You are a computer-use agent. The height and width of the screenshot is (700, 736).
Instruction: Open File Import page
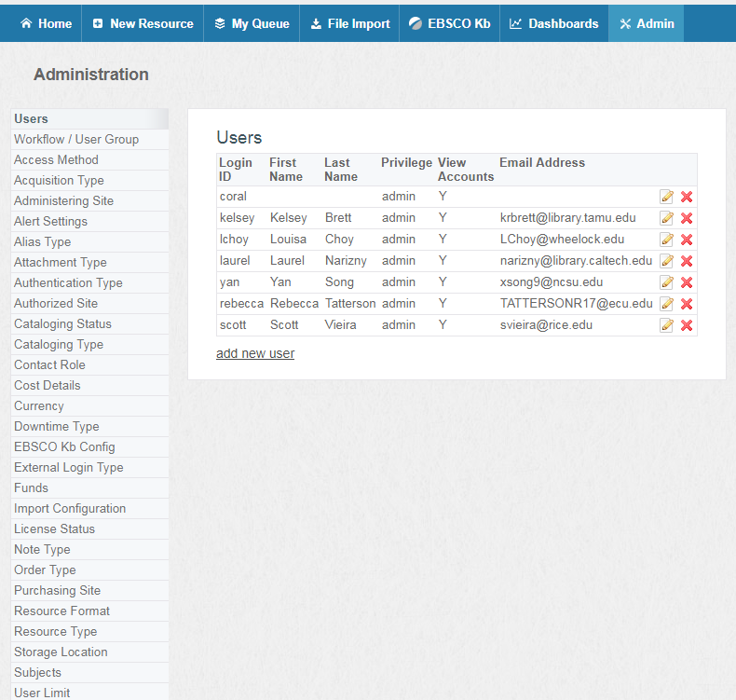click(349, 23)
